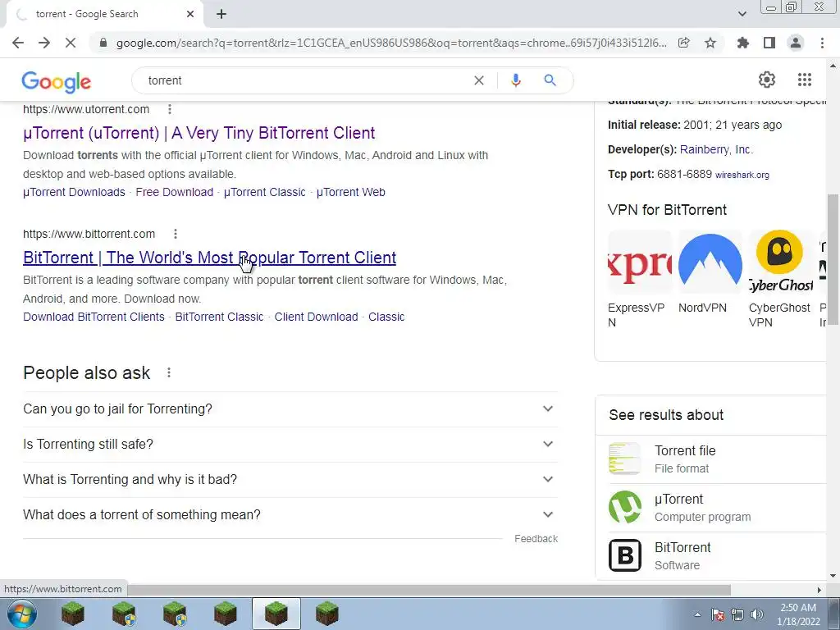Image resolution: width=840 pixels, height=630 pixels.
Task: Go back to the previous page
Action: click(18, 43)
